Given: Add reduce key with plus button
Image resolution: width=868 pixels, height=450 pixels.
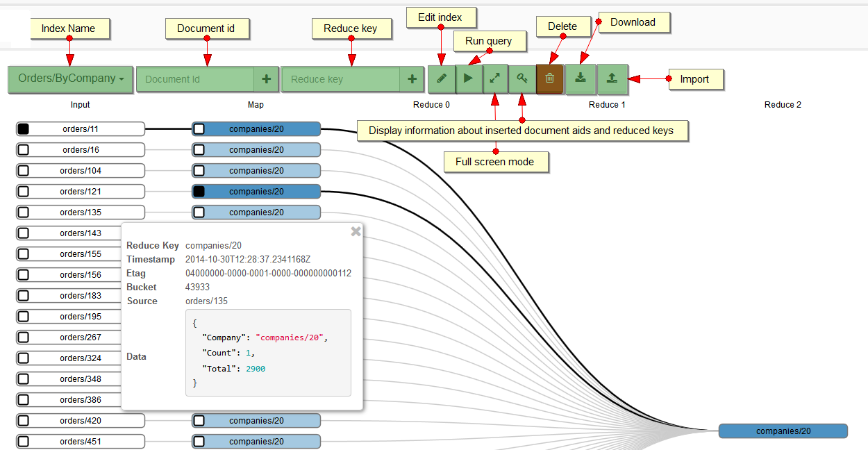Looking at the screenshot, I should point(412,79).
